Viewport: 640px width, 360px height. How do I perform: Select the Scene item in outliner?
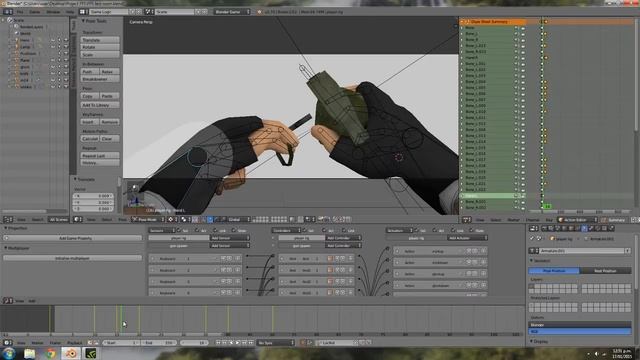[x=19, y=20]
